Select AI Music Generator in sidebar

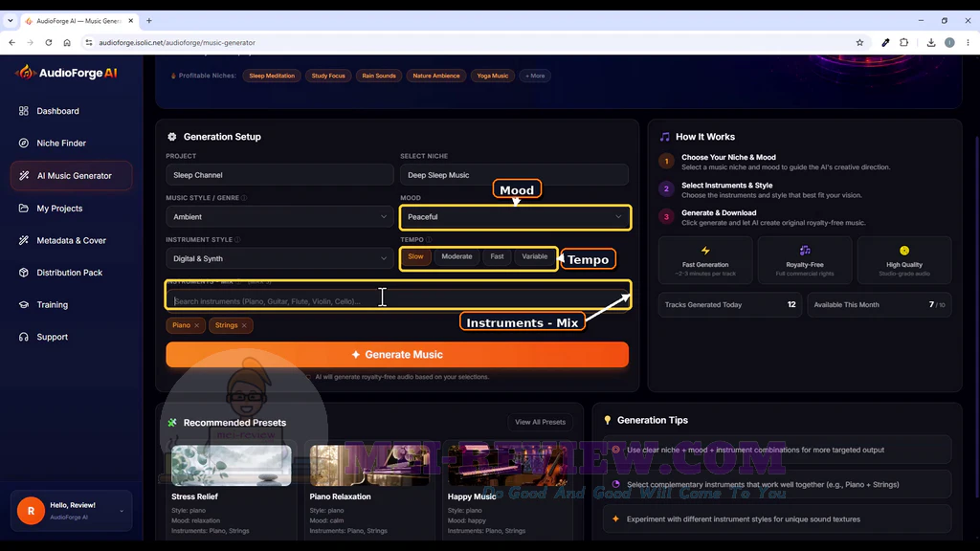(71, 176)
